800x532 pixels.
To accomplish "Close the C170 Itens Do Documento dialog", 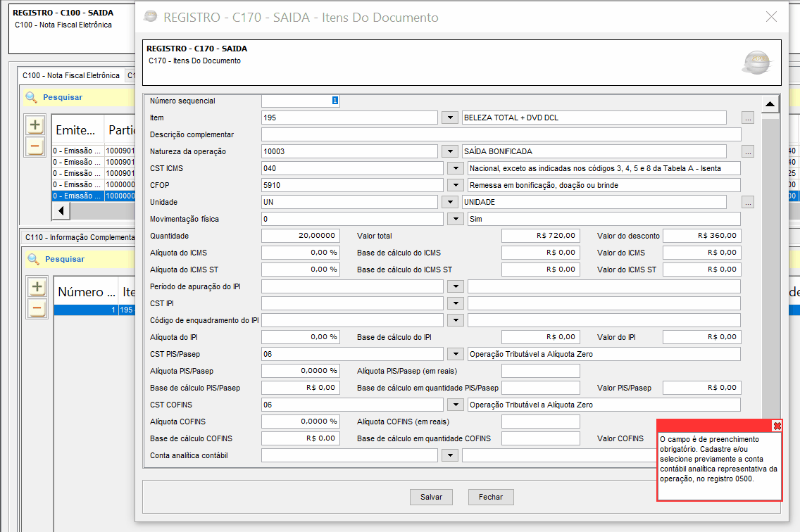I will click(x=771, y=17).
